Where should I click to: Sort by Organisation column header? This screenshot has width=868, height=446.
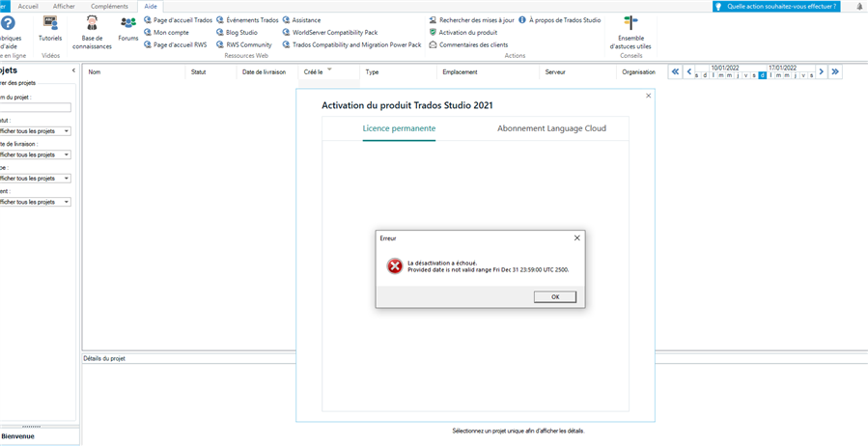pos(639,72)
